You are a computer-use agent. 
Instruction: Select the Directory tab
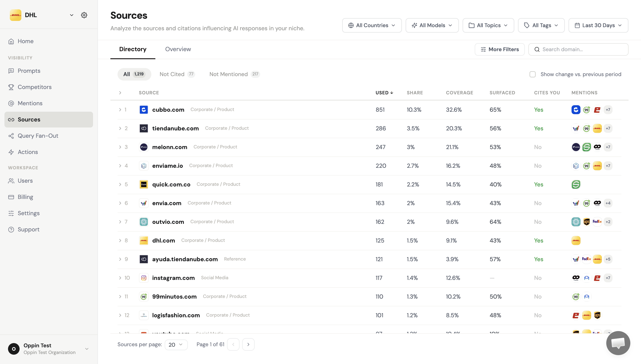(133, 49)
